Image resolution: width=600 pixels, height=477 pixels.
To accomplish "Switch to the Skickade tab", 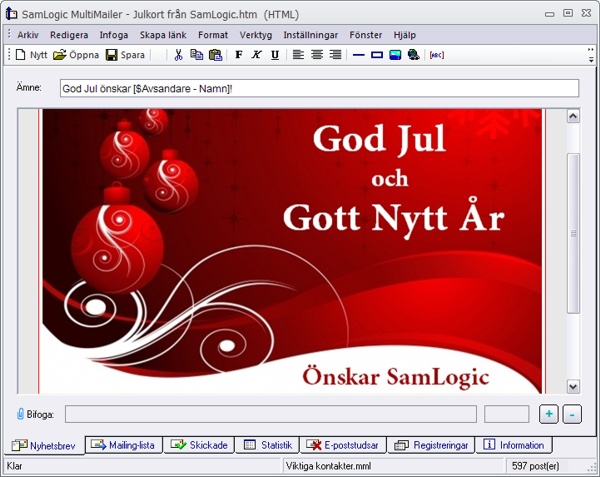I will coord(199,445).
